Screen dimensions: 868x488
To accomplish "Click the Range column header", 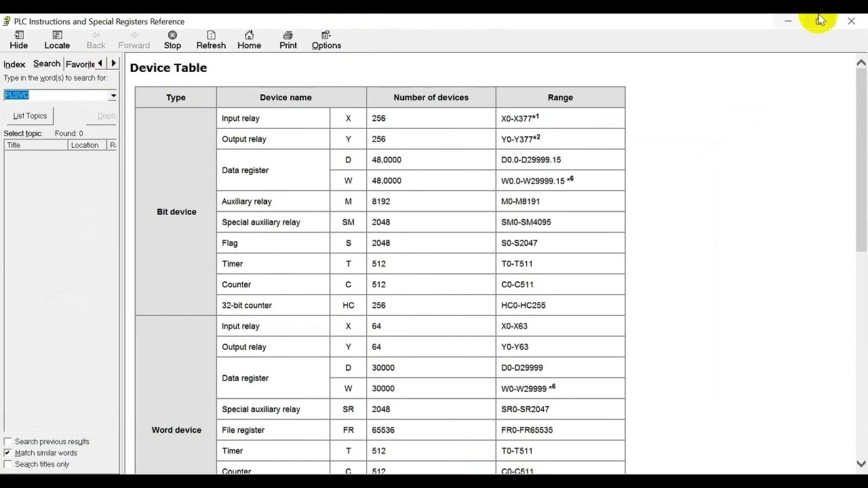I will [x=560, y=98].
